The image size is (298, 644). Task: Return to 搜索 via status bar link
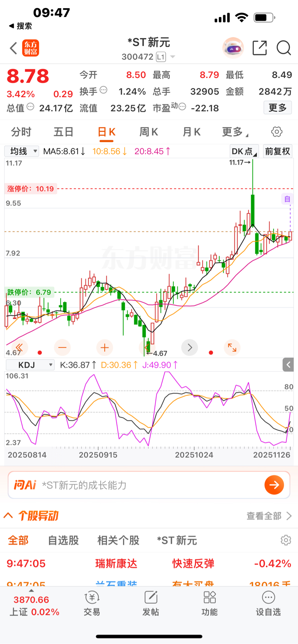(21, 26)
